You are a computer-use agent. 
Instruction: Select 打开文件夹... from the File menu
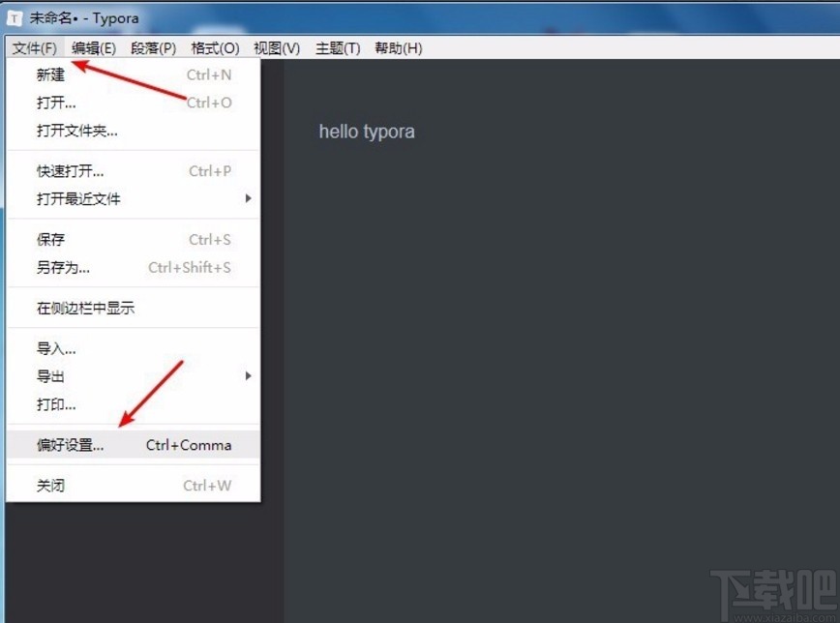point(75,131)
